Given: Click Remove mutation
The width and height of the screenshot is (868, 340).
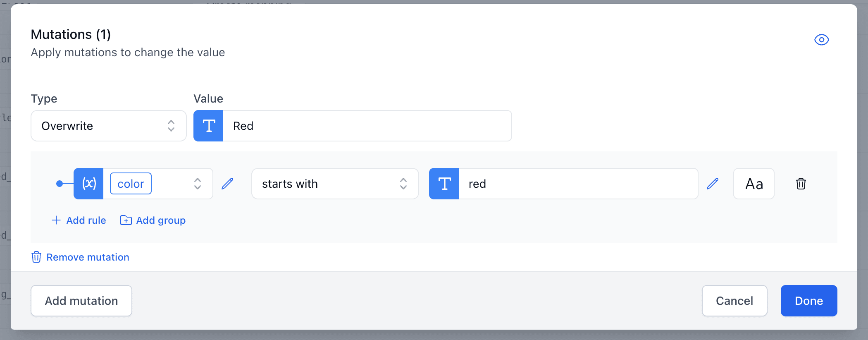Looking at the screenshot, I should [x=88, y=257].
